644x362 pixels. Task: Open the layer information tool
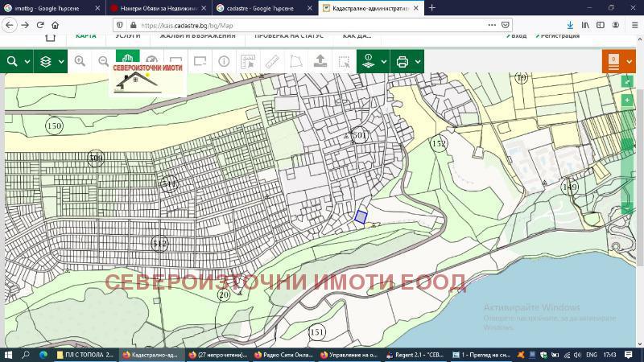[368, 62]
